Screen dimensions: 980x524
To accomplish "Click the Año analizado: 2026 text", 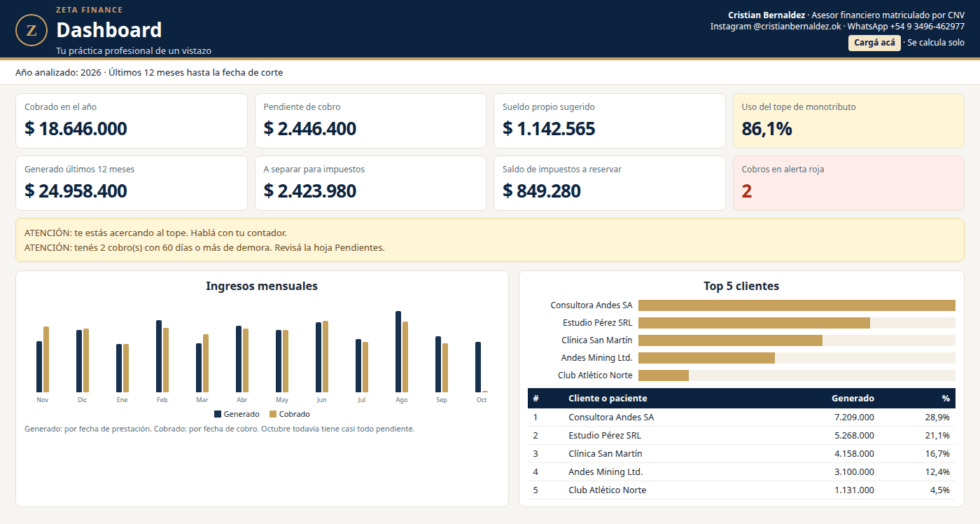I will pos(58,73).
